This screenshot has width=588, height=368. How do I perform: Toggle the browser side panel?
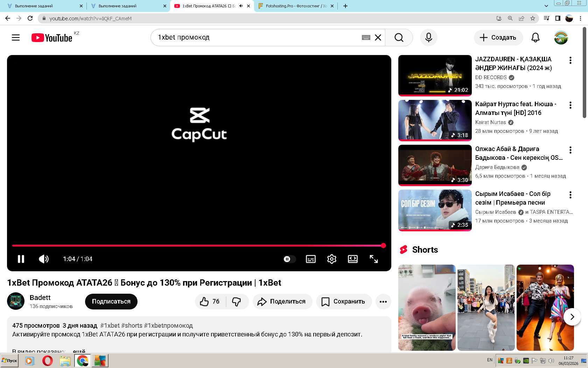(558, 18)
